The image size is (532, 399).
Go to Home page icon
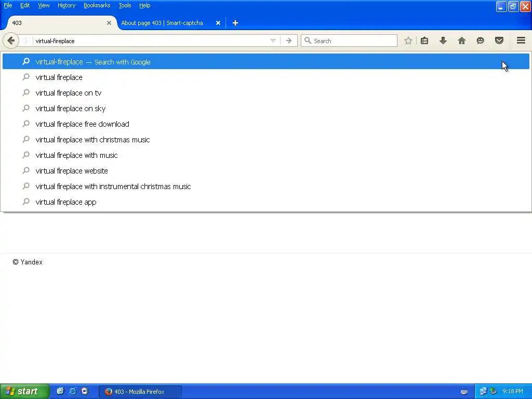tap(462, 41)
